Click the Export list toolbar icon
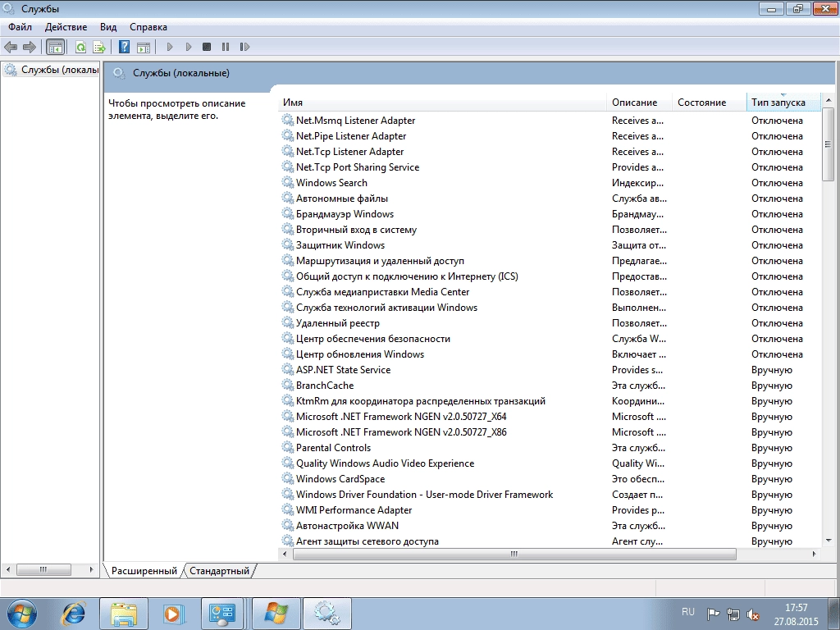840x630 pixels. 99,47
